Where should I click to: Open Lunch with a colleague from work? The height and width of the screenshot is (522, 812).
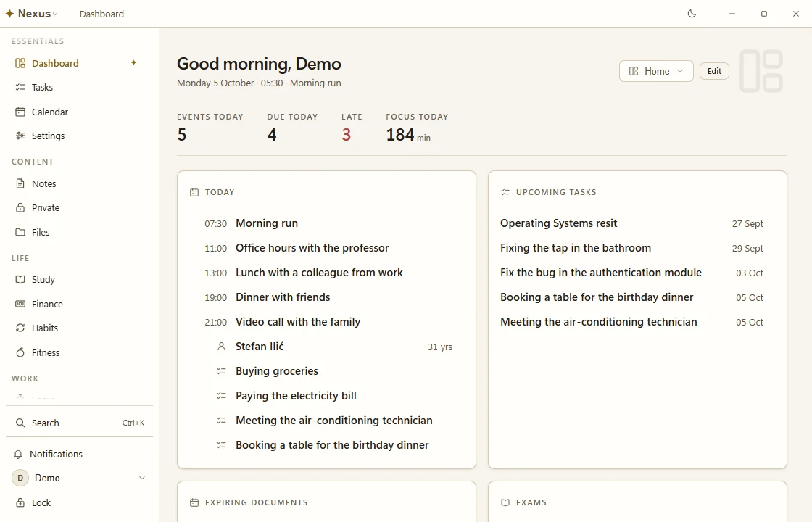(x=326, y=273)
